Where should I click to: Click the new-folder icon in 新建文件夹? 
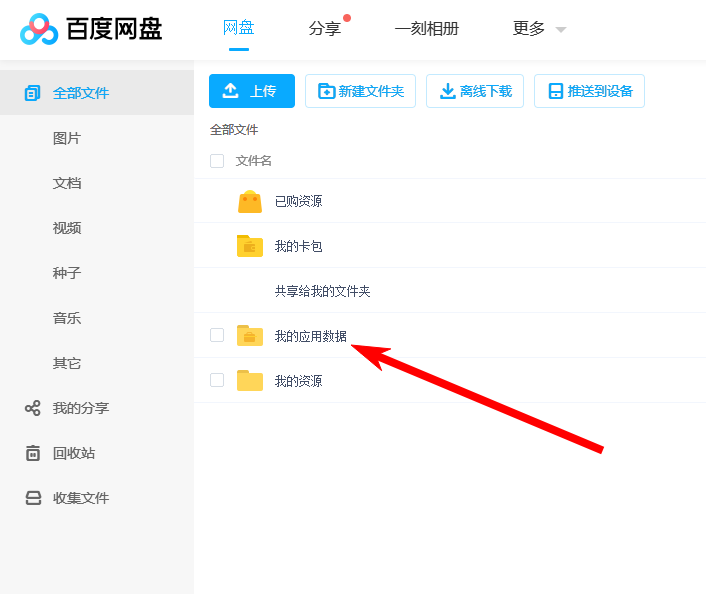coord(326,91)
